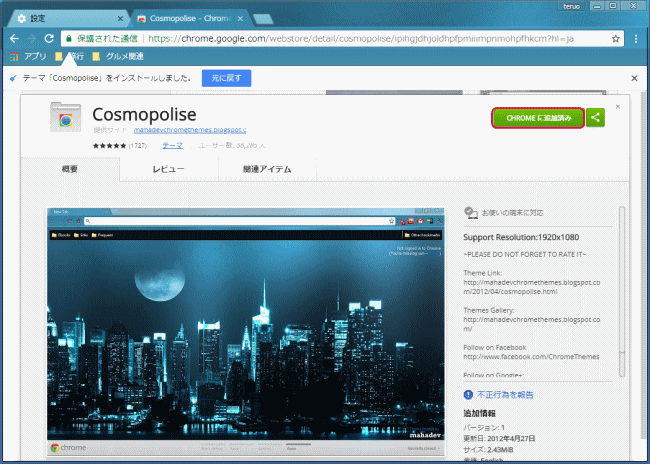Viewport: 650px width, 464px height.
Task: Close the Cosmopolise tab
Action: click(x=240, y=18)
